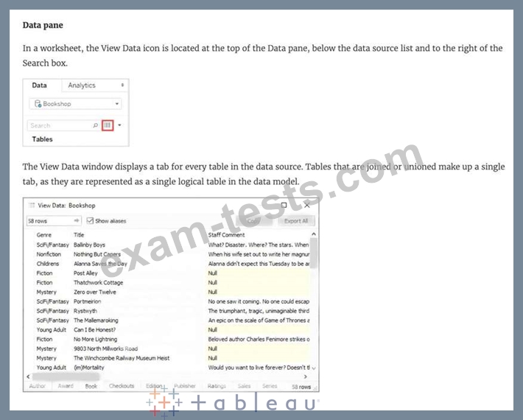Close the View Data: Bookshop window
This screenshot has height=420, width=523.
pos(307,205)
